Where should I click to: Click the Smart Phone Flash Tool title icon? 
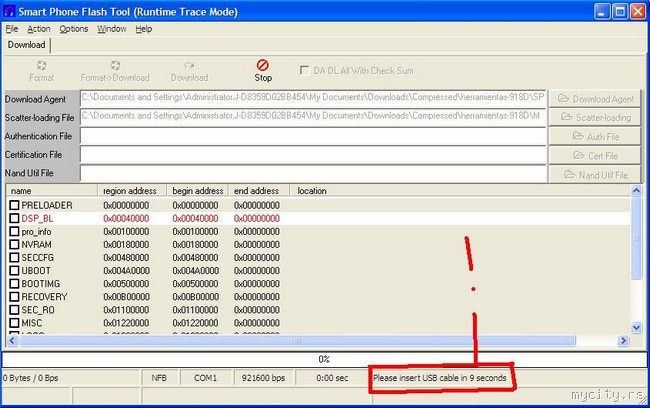point(9,11)
